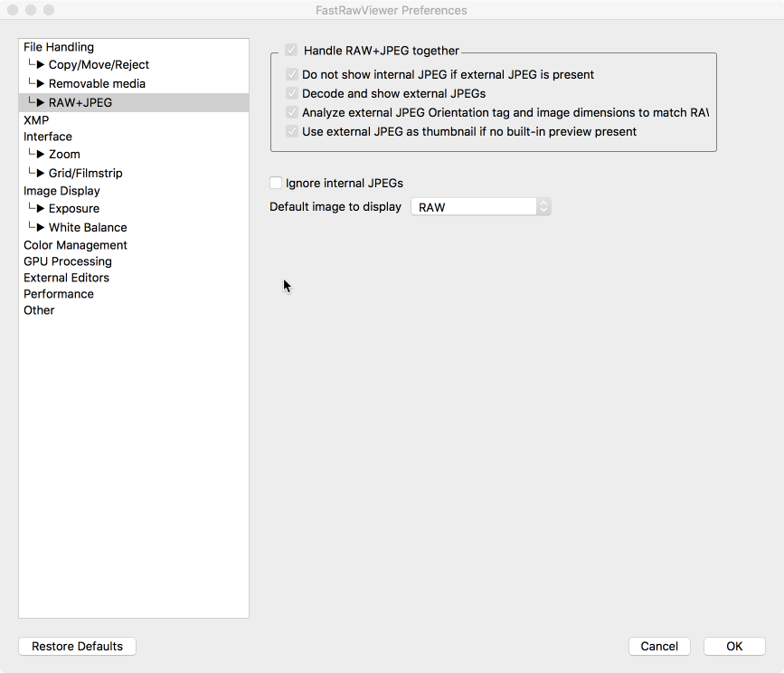The image size is (784, 673).
Task: Click the stepper arrows beside RAW selector
Action: 543,206
